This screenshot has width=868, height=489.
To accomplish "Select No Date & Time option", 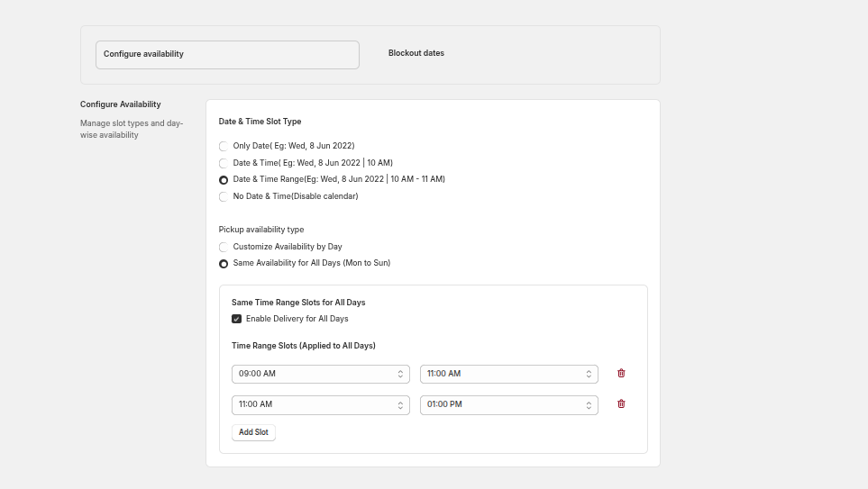I will 224,196.
